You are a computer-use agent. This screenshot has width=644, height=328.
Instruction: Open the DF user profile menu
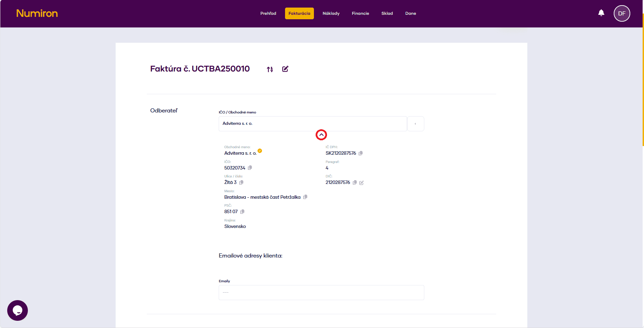click(622, 13)
